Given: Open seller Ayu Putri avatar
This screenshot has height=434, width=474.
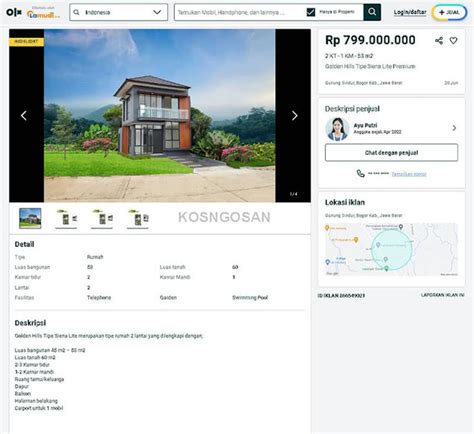Looking at the screenshot, I should coord(337,128).
